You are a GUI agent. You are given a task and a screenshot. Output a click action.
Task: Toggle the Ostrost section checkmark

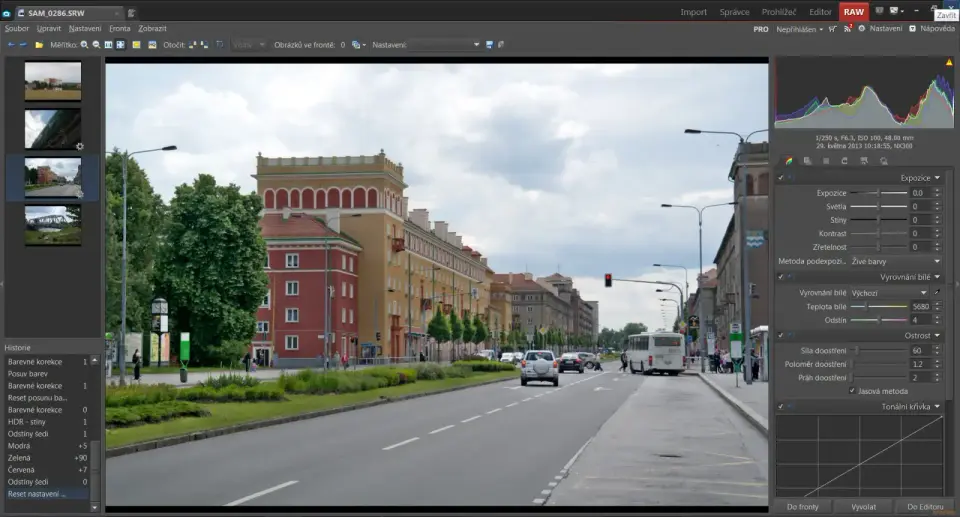point(781,335)
